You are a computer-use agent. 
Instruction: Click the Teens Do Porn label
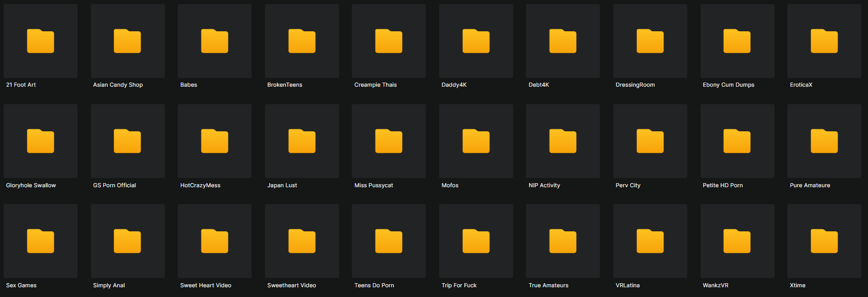[374, 285]
